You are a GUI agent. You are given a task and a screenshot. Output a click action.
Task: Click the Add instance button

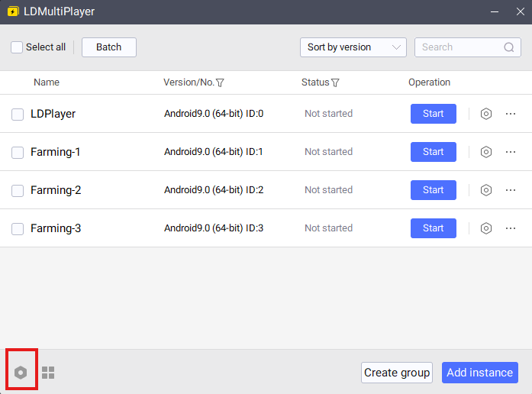(480, 373)
